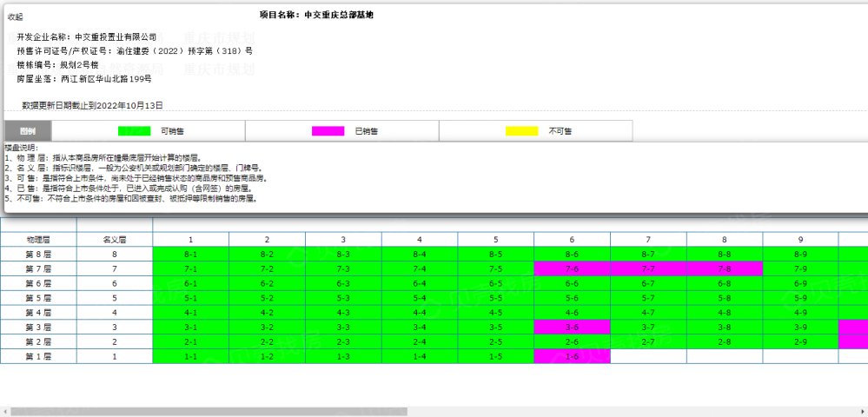Image resolution: width=868 pixels, height=417 pixels.
Task: Click the scrollbar left arrow
Action: click(x=4, y=412)
